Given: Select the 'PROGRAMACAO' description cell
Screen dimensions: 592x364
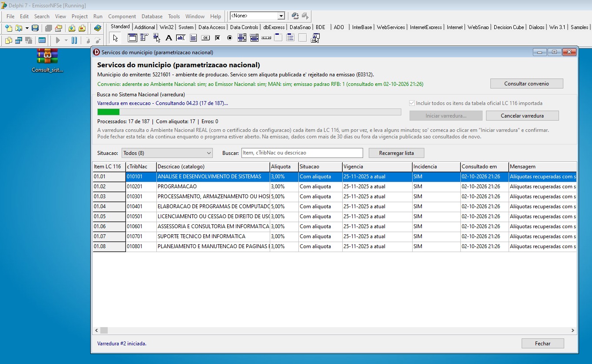Looking at the screenshot, I should coord(213,187).
